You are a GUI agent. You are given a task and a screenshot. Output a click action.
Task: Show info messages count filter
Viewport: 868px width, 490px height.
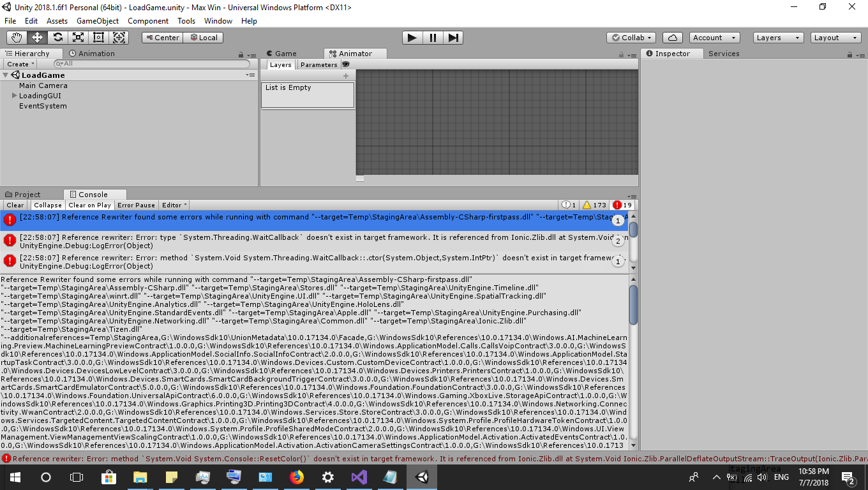click(568, 205)
